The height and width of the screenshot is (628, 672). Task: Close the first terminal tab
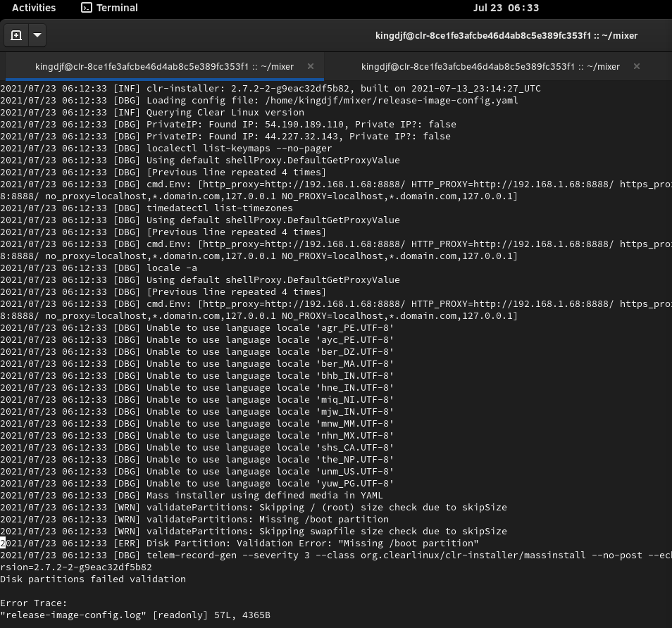coord(310,66)
